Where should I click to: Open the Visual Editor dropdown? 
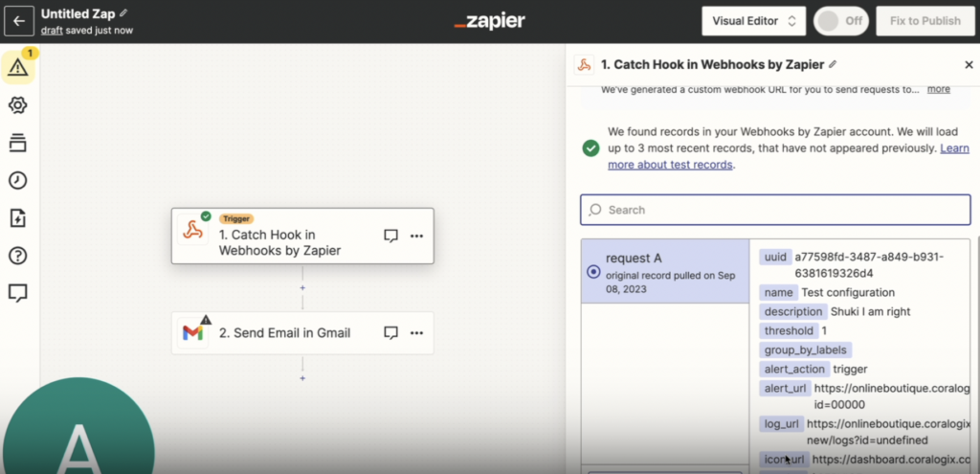click(x=754, y=21)
